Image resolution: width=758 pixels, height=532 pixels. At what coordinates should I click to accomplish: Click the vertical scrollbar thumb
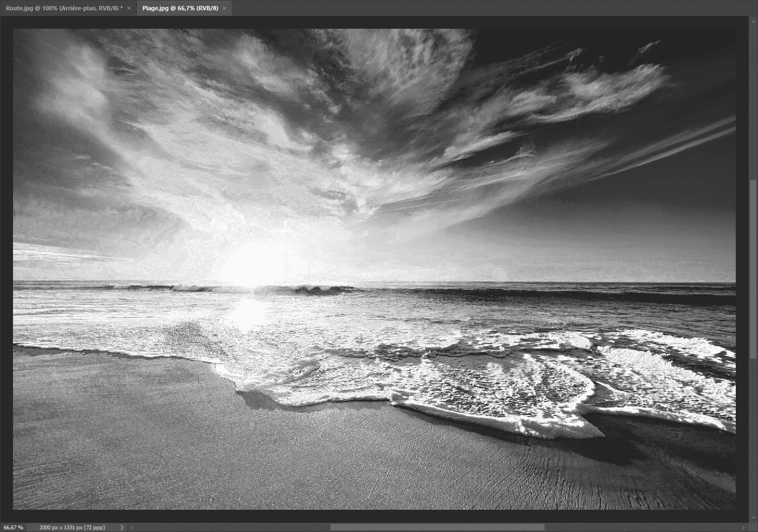pyautogui.click(x=753, y=269)
